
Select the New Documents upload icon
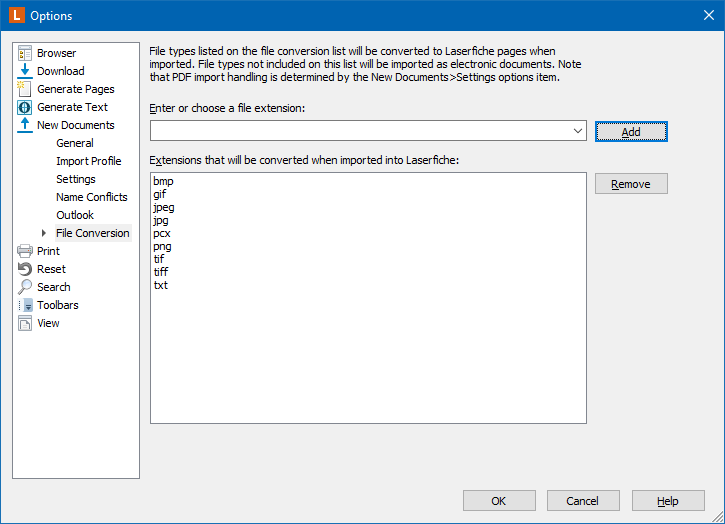coord(25,125)
